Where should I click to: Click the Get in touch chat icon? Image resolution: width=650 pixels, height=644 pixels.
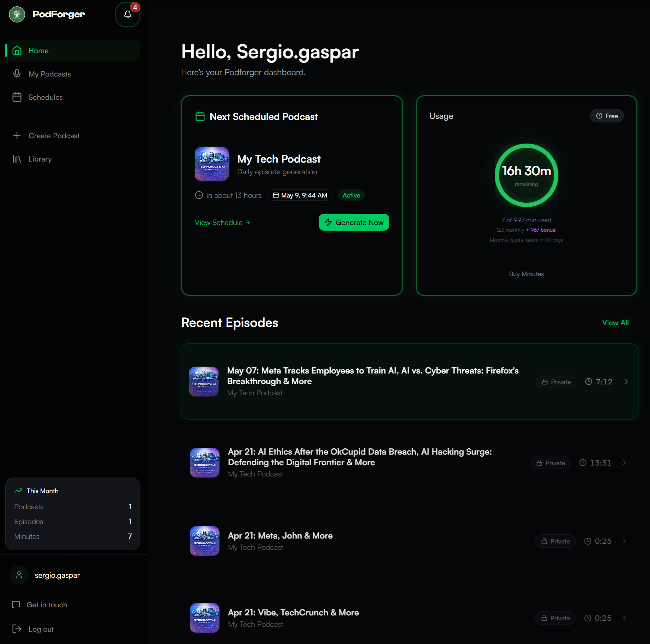(x=16, y=604)
